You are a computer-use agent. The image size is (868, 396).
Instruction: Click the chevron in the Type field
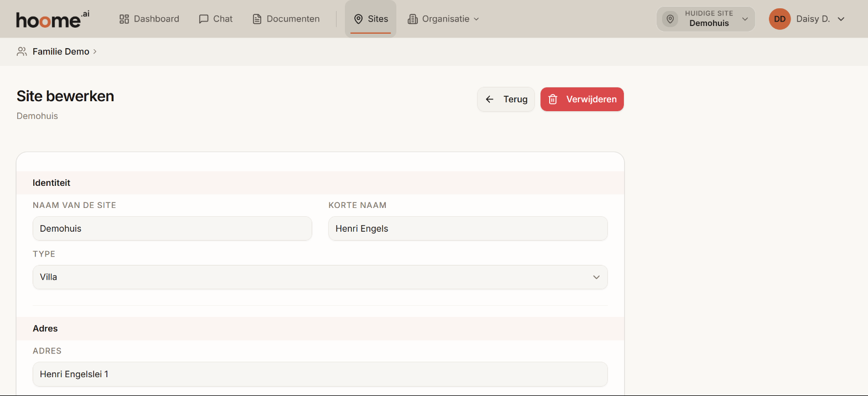click(596, 277)
